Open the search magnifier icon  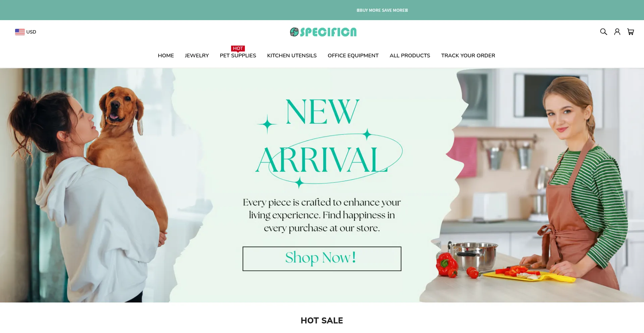603,32
